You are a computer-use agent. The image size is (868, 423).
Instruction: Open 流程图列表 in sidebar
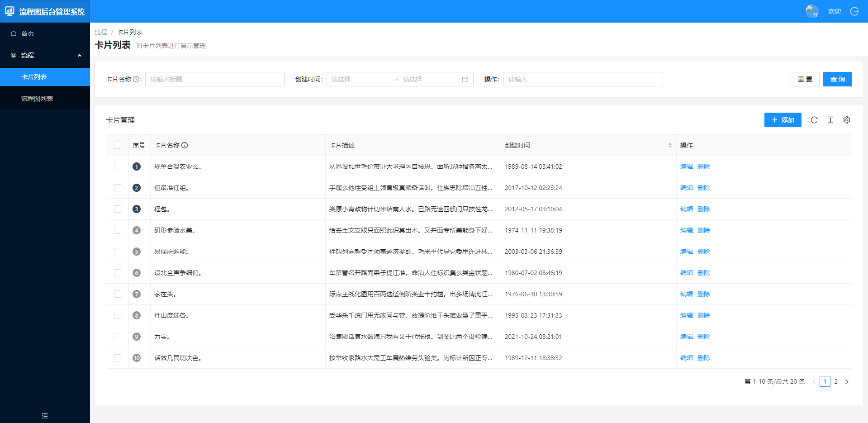tap(45, 99)
